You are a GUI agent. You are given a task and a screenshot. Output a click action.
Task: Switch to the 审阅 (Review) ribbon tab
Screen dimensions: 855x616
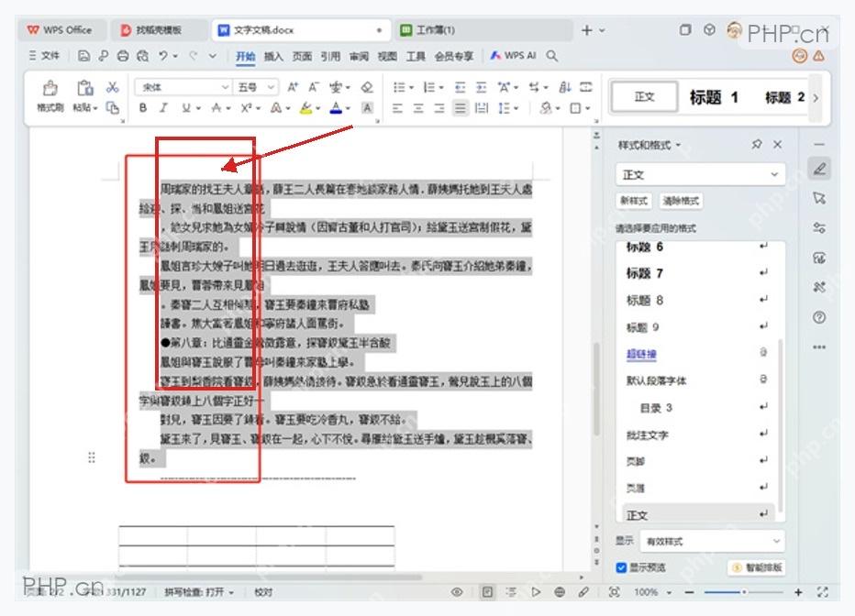pos(359,56)
